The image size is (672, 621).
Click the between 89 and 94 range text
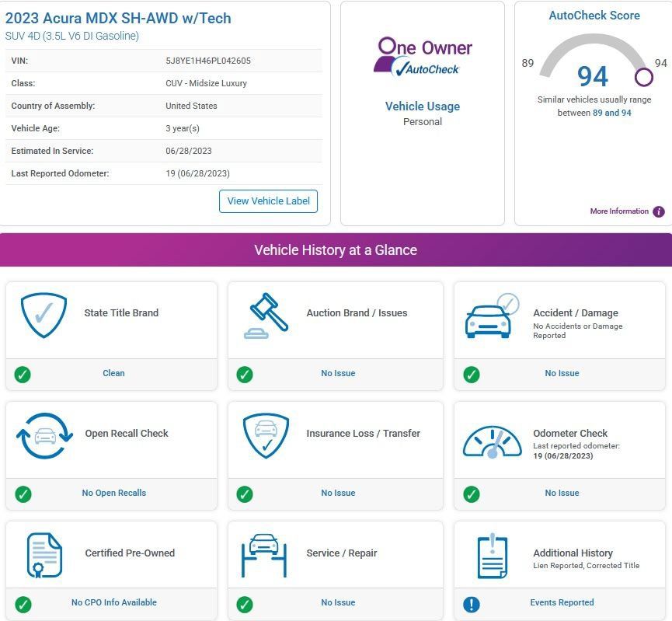click(x=594, y=113)
